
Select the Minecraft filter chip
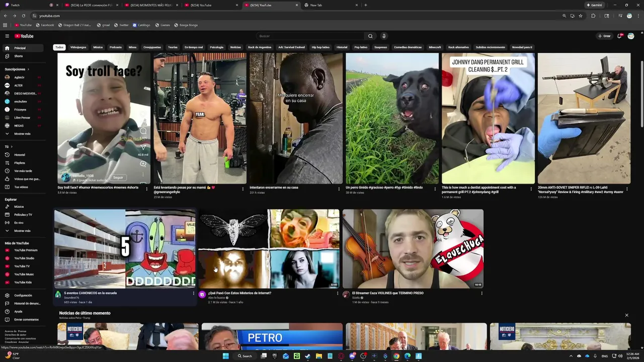(435, 47)
